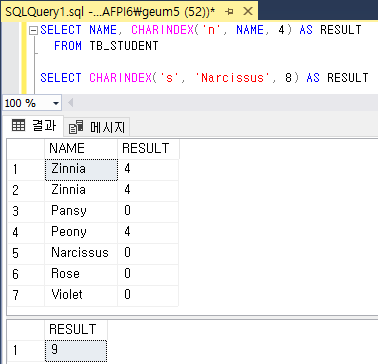Click the CHARINDEX keyword in first query
This screenshot has height=364, width=378.
coord(162,30)
